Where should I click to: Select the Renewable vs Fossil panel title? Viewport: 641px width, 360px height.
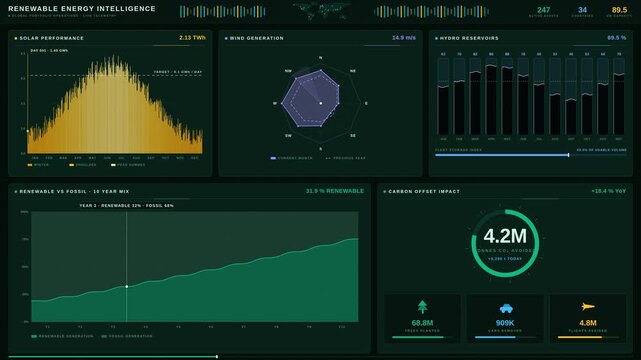74,191
